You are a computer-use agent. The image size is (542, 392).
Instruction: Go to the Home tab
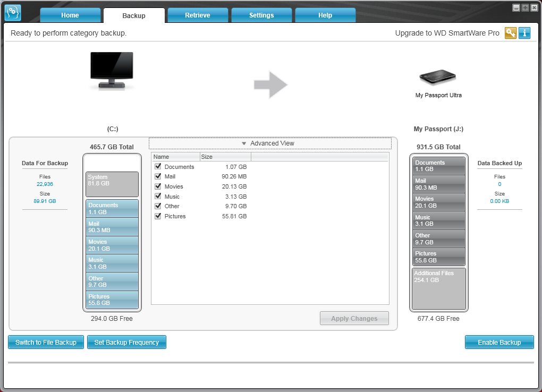point(70,15)
